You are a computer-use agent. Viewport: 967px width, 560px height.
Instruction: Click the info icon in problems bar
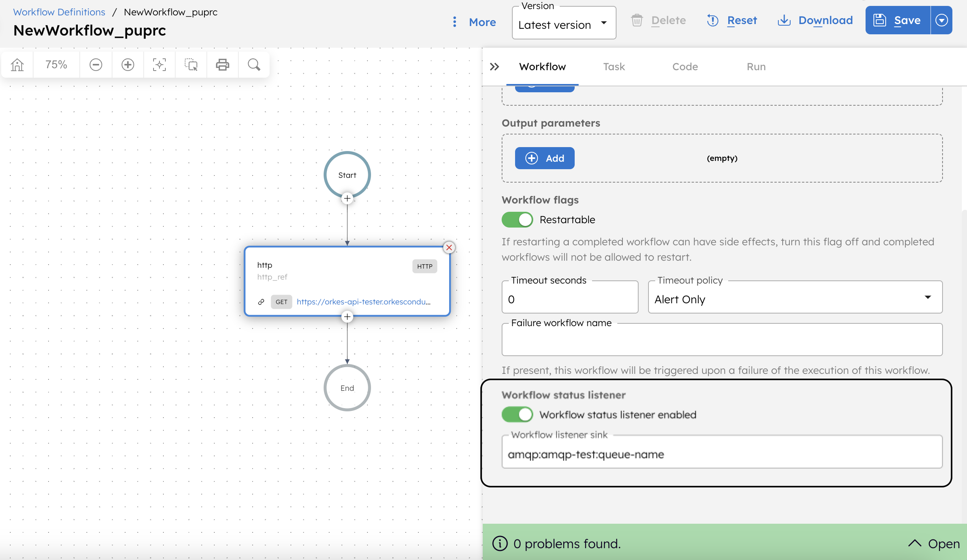coord(500,543)
